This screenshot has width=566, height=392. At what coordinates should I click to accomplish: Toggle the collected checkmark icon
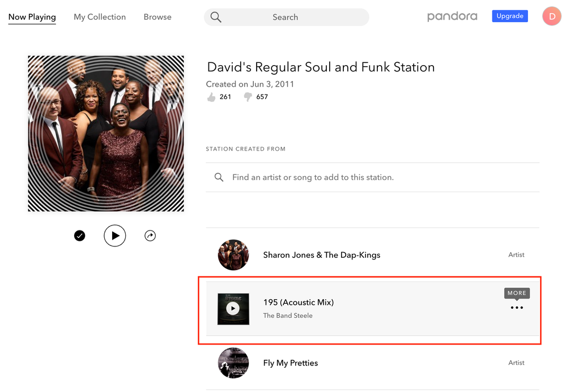(79, 236)
